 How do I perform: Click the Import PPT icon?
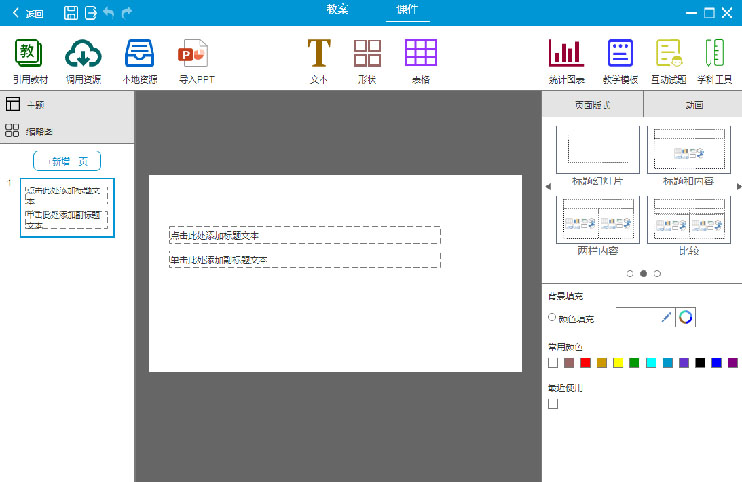coord(193,54)
